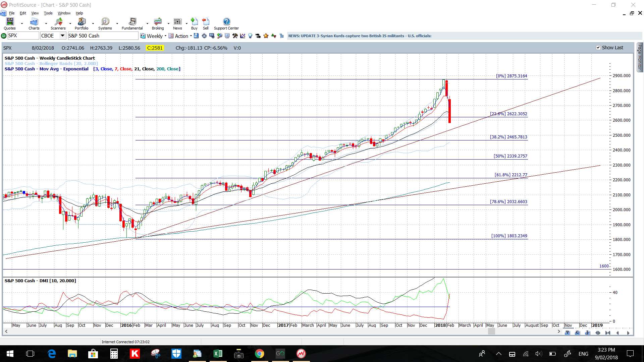Open Excel from the taskbar
The height and width of the screenshot is (362, 644).
click(218, 354)
